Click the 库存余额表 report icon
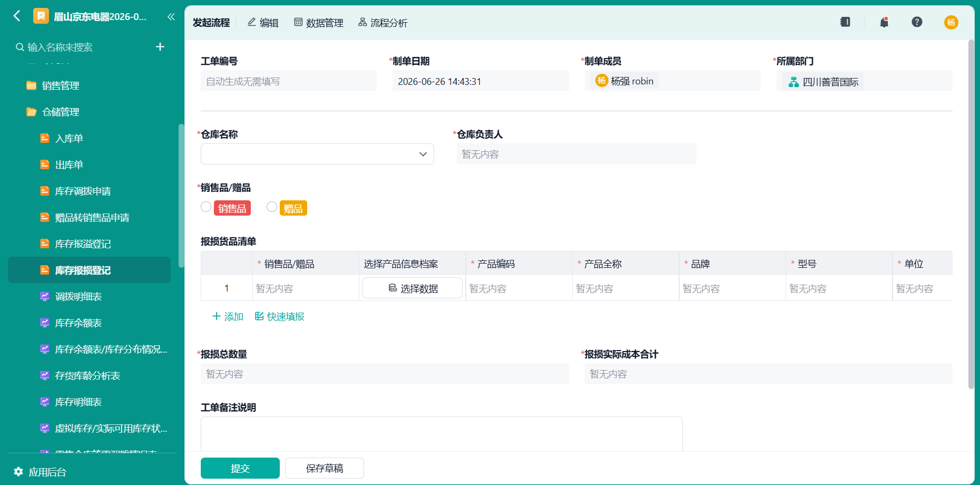Image resolution: width=980 pixels, height=485 pixels. click(45, 323)
